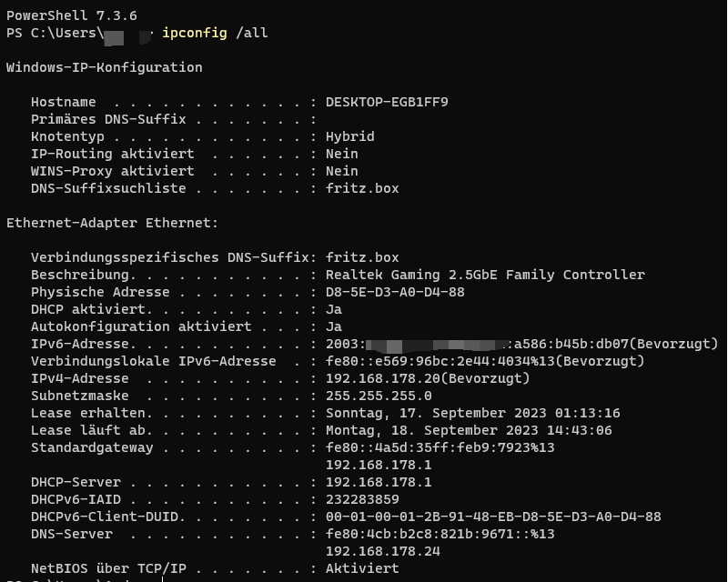Click the PowerShell 7.3.6 version line
The image size is (728, 582).
pyautogui.click(x=72, y=15)
